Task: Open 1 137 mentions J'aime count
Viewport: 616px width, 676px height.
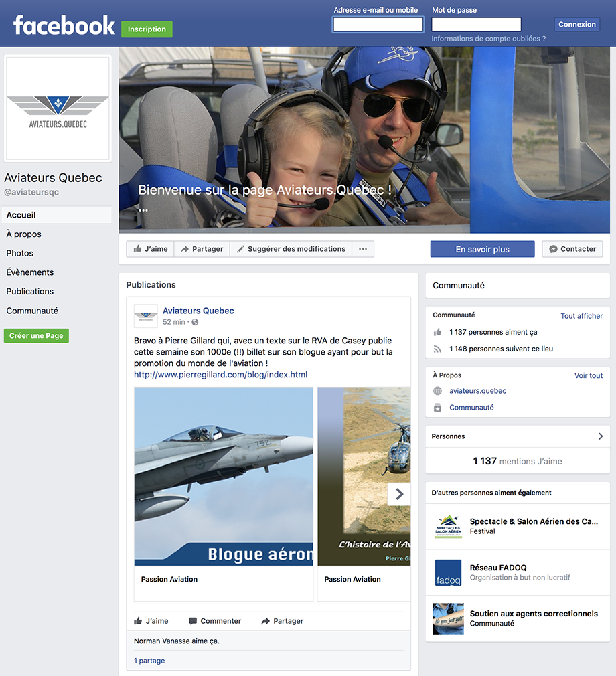Action: pos(517,461)
